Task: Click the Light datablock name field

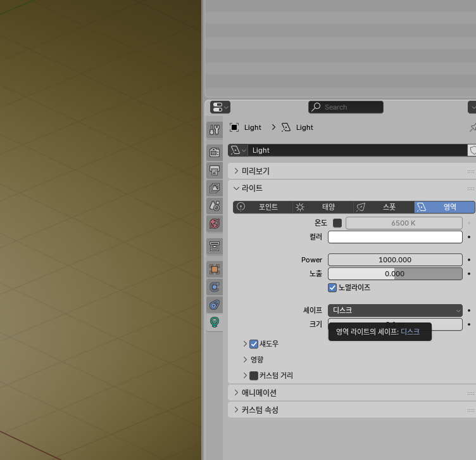Action: [x=358, y=150]
